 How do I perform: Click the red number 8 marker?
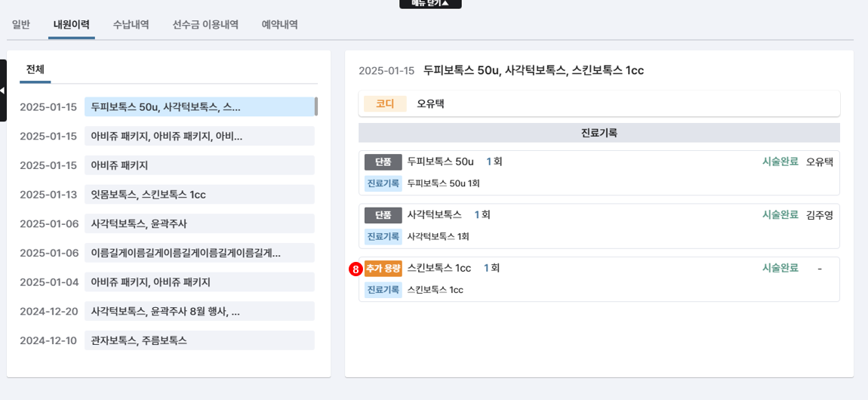[x=356, y=269]
